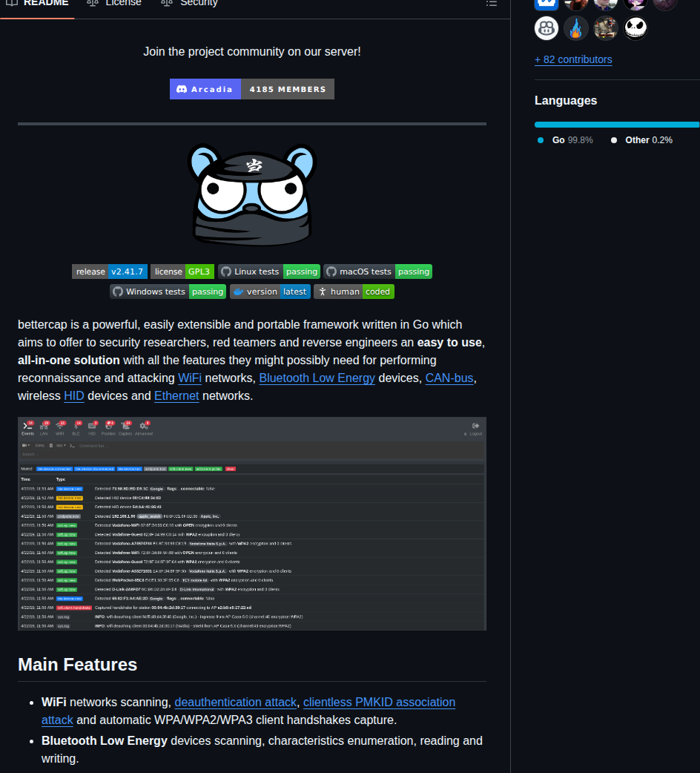Viewport: 700px width, 773px height.
Task: Open the + 82 contributors link
Action: (x=573, y=59)
